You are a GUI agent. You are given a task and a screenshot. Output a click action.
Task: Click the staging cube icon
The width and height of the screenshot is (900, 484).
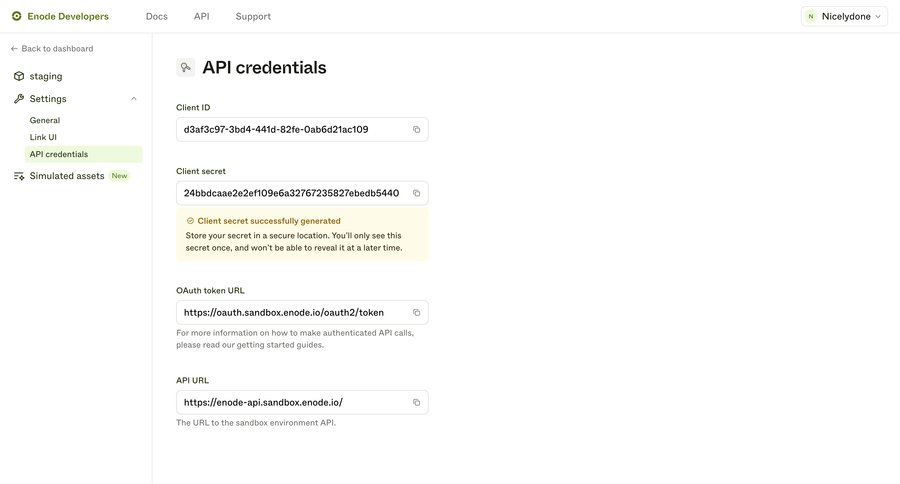19,76
